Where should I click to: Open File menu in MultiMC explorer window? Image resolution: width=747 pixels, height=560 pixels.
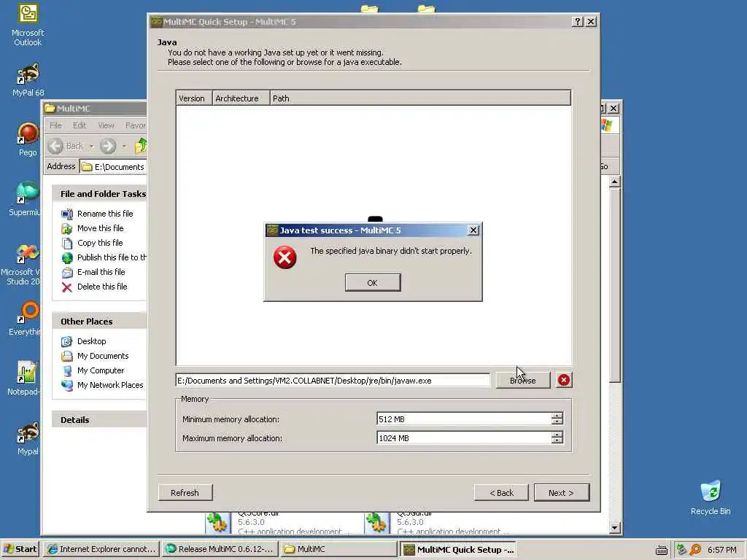(x=55, y=125)
